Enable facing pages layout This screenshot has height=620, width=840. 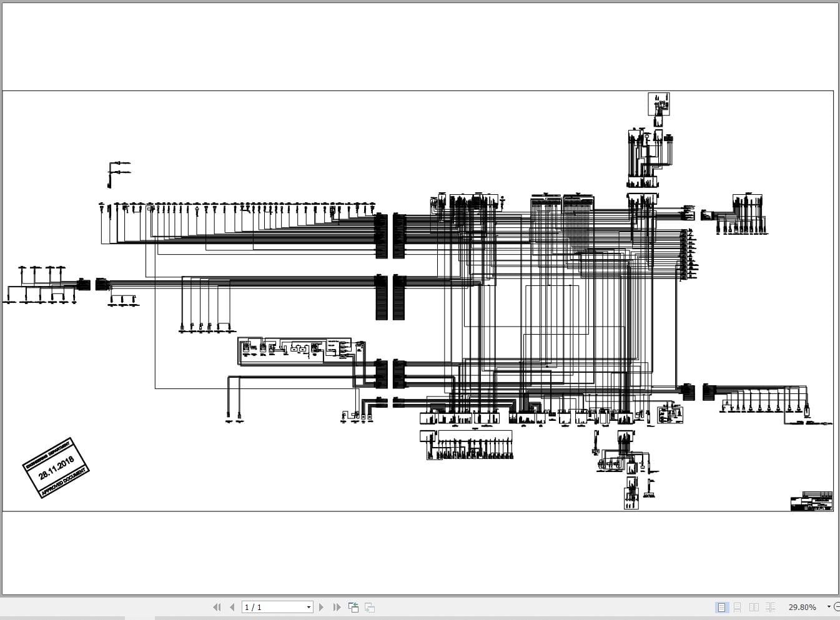pyautogui.click(x=754, y=607)
